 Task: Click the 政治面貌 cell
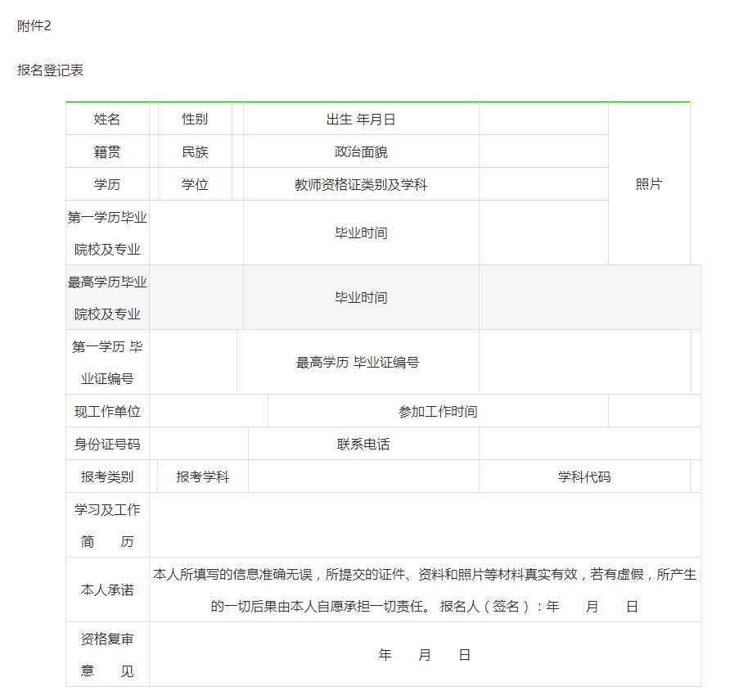point(361,151)
